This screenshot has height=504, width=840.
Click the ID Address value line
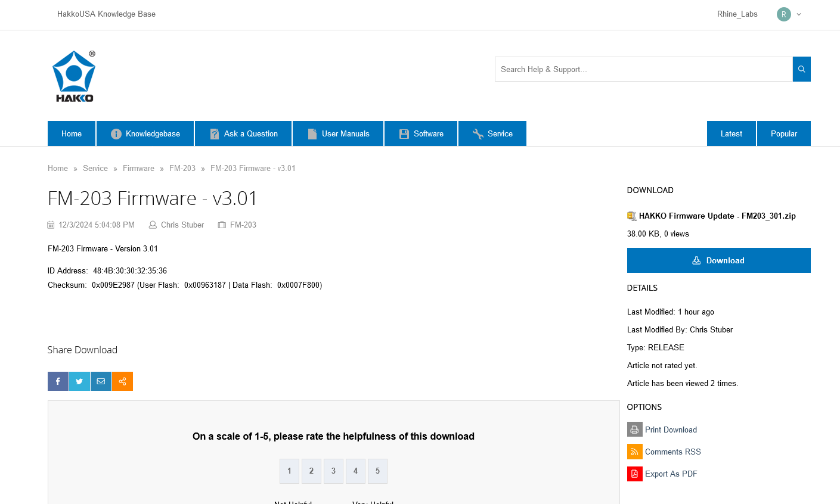point(107,271)
